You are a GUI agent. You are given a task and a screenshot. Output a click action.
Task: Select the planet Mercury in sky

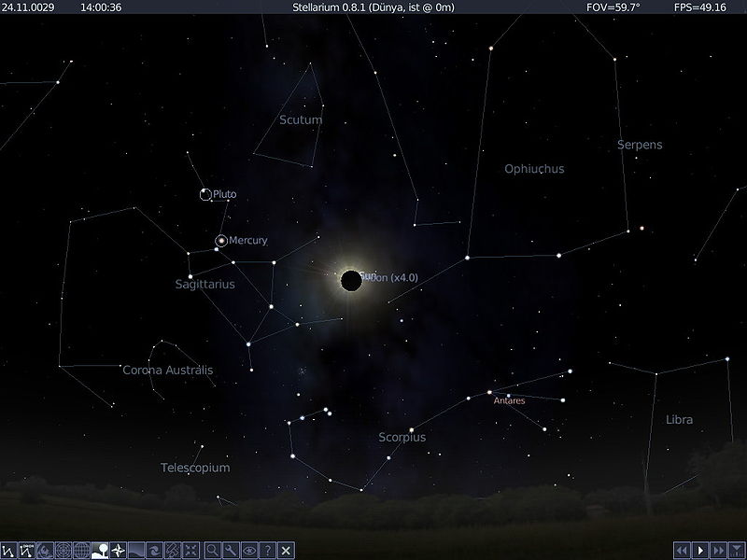tap(221, 241)
